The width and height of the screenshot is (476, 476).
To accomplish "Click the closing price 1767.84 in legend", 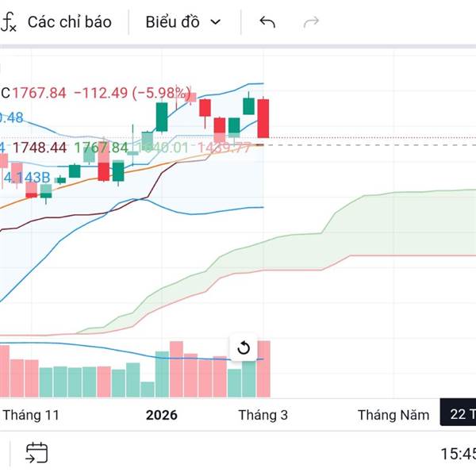I will [39, 93].
